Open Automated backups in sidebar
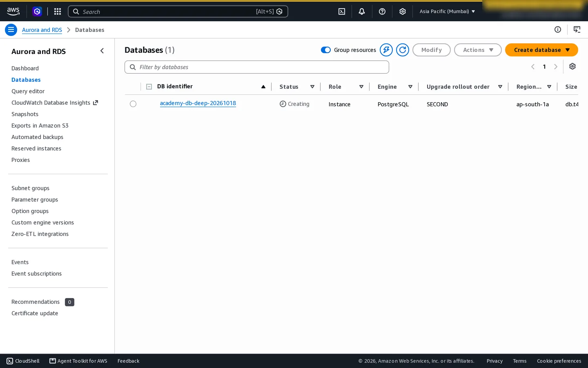588x368 pixels. [x=37, y=137]
